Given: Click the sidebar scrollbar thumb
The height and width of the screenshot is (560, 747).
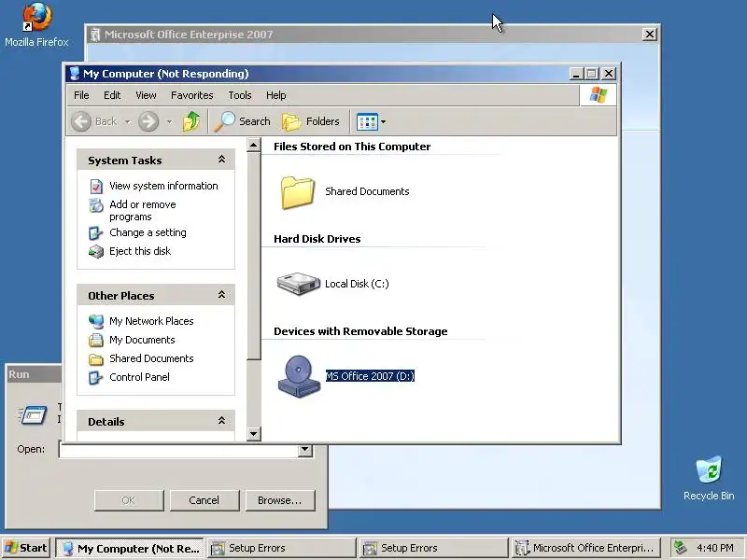Looking at the screenshot, I should click(x=253, y=256).
